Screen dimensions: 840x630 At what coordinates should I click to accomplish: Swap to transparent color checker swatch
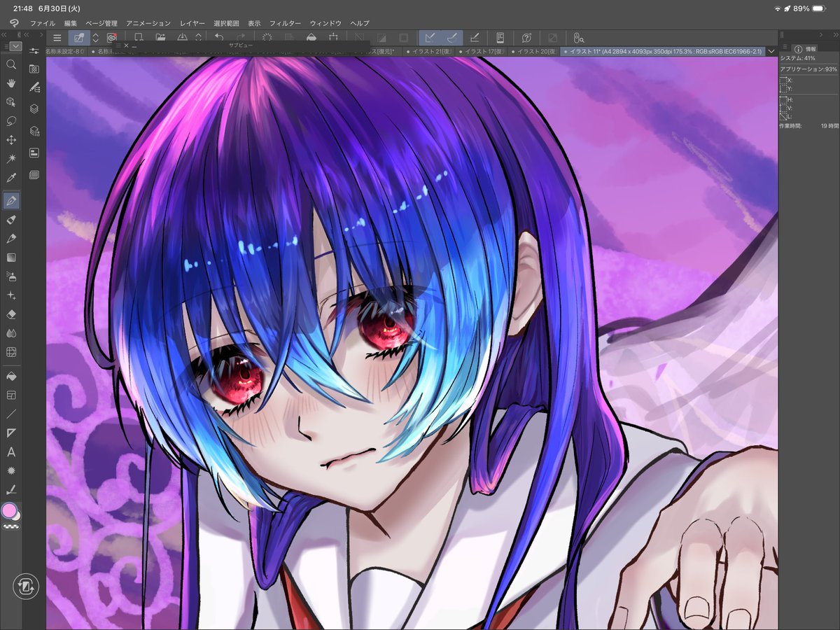pos(11,527)
